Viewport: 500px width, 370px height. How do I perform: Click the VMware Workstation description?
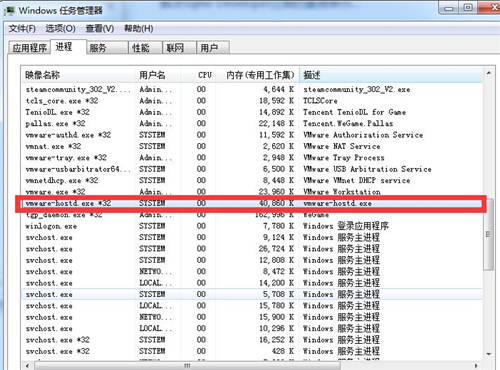click(x=342, y=192)
